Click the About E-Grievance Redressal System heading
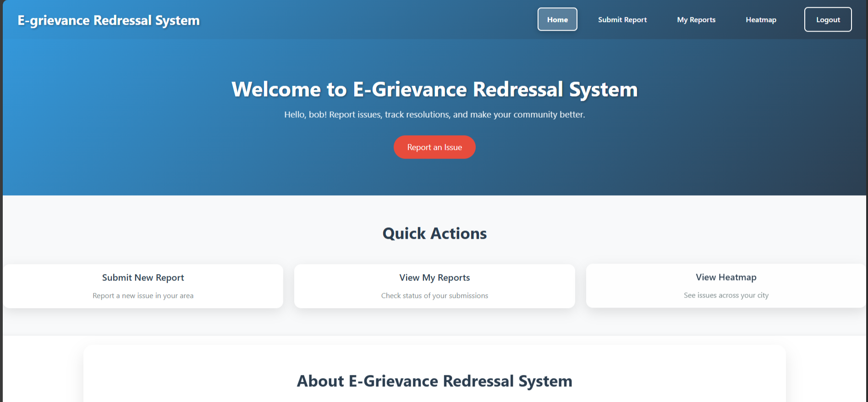This screenshot has height=402, width=868. [434, 381]
